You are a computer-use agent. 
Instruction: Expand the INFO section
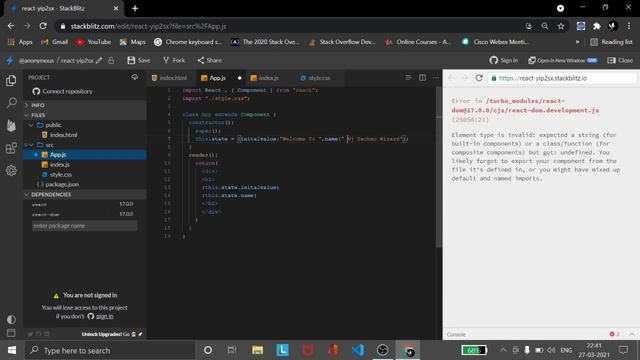point(84,105)
